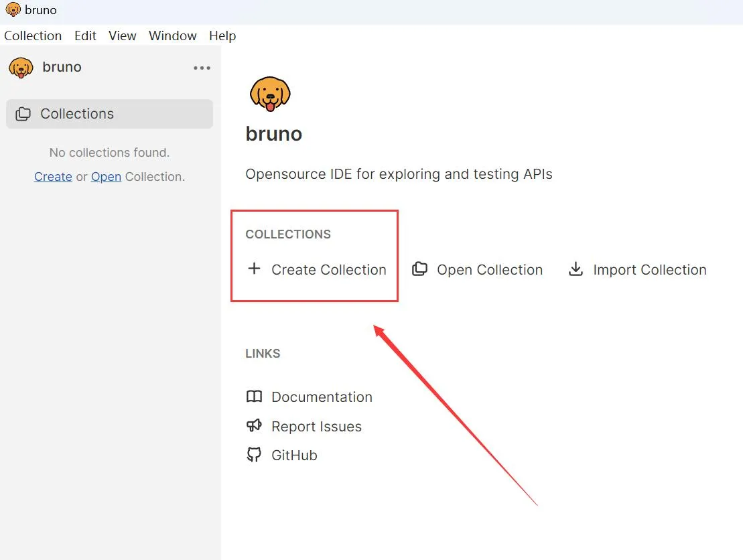Click the sidebar bruno dog logo

[21, 68]
